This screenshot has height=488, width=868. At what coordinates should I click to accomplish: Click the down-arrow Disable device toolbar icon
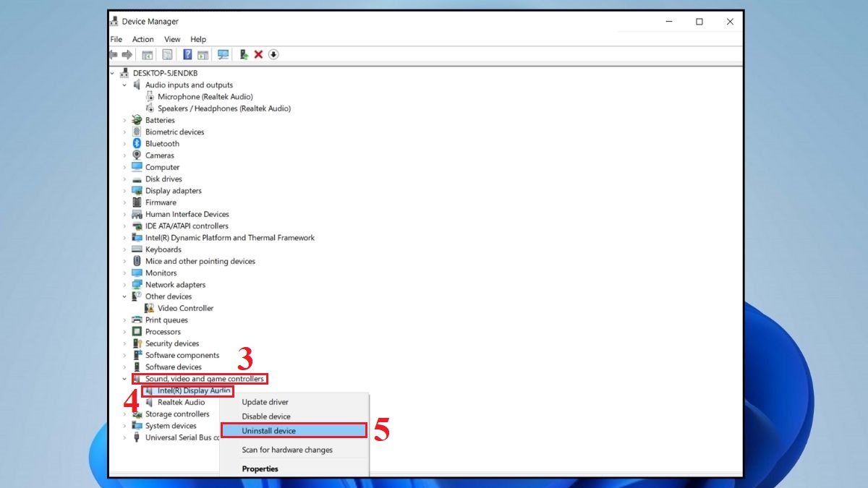[273, 54]
